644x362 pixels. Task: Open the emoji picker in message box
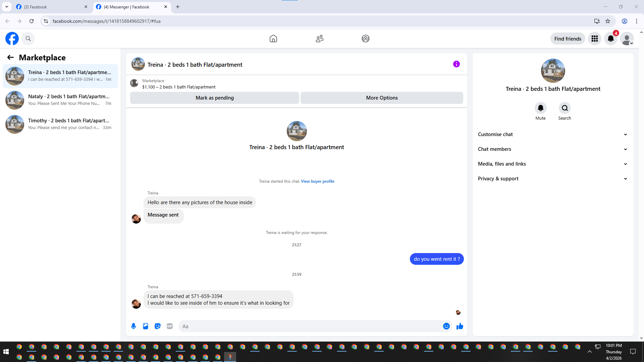click(446, 326)
